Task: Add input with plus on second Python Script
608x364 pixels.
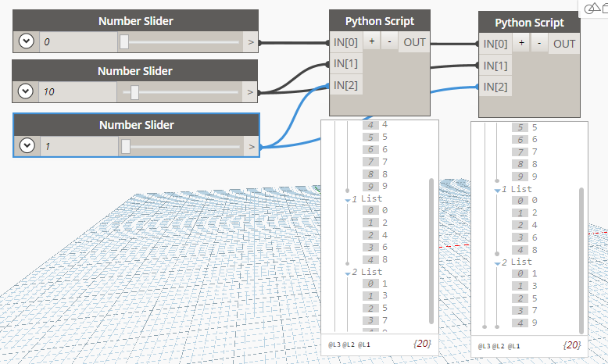Action: click(521, 43)
